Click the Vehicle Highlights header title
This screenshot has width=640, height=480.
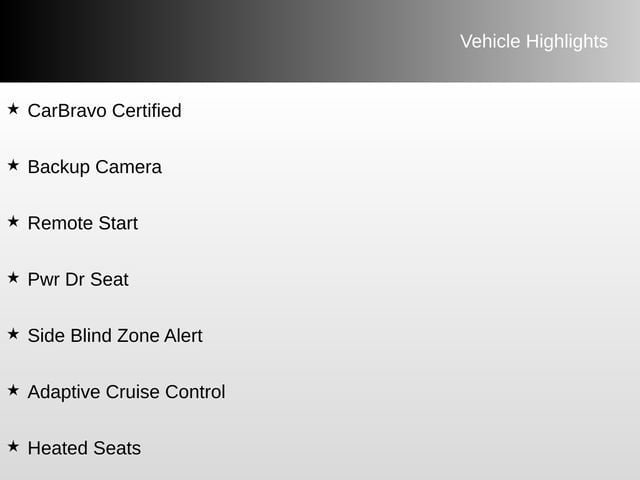point(533,41)
